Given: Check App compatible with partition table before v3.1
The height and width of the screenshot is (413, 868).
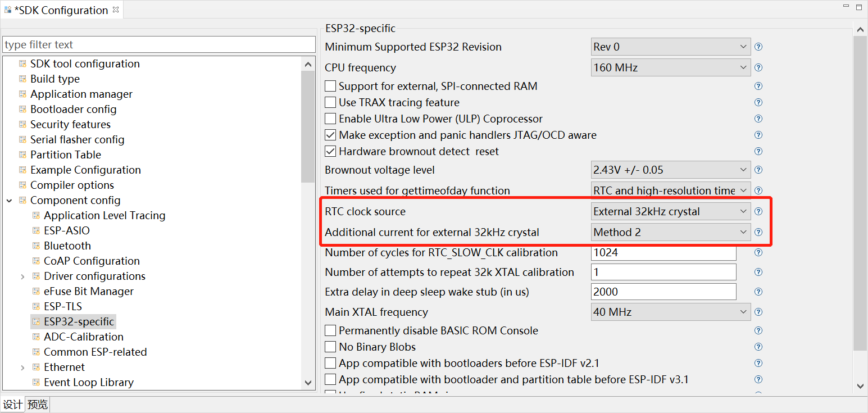Looking at the screenshot, I should 330,379.
